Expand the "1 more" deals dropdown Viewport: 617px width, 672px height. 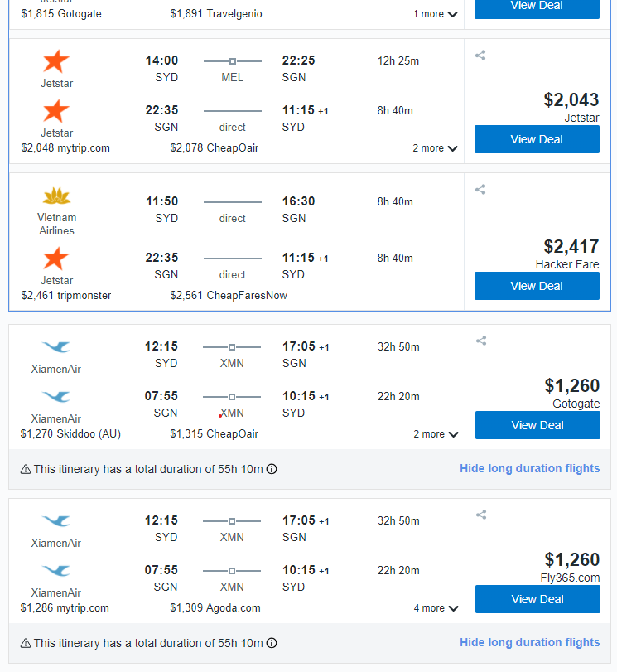pyautogui.click(x=436, y=14)
